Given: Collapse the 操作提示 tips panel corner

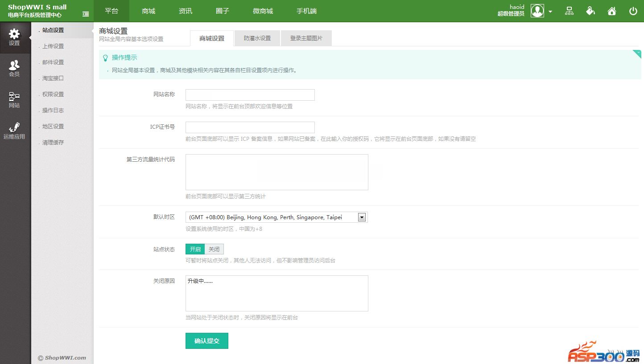Looking at the screenshot, I should click(637, 54).
